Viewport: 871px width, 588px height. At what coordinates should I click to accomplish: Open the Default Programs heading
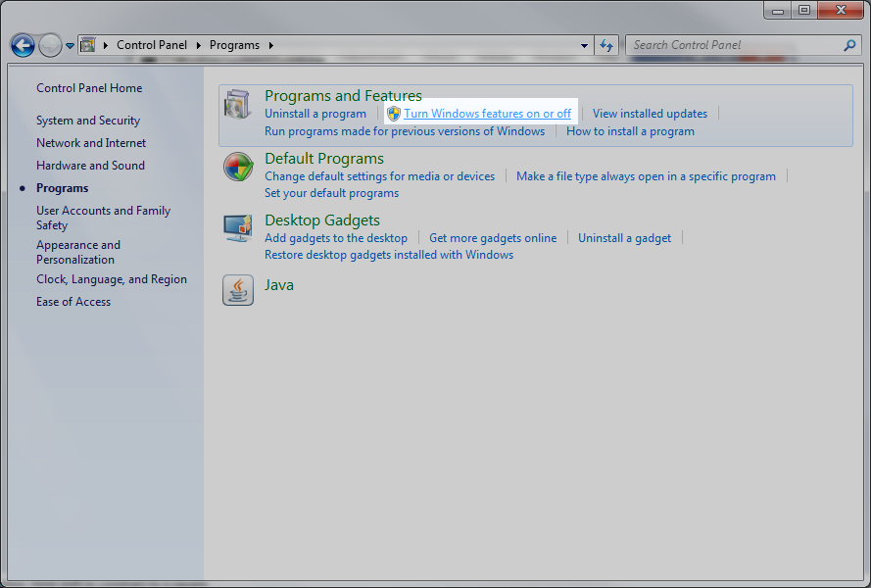324,159
